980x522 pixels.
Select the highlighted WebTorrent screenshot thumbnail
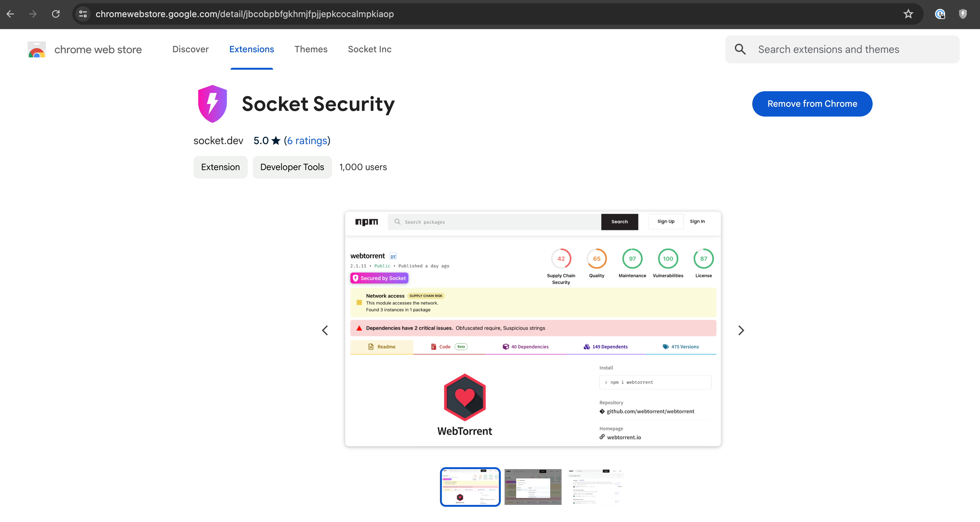pos(470,487)
